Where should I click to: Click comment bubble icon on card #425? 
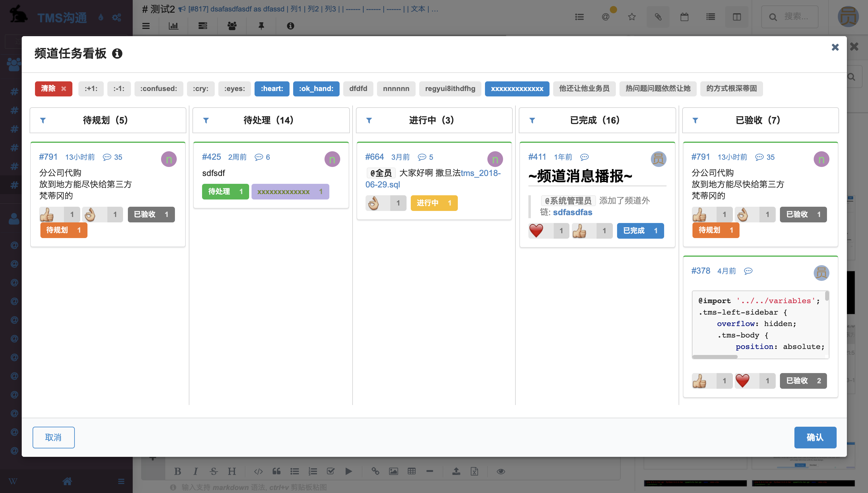(x=258, y=157)
